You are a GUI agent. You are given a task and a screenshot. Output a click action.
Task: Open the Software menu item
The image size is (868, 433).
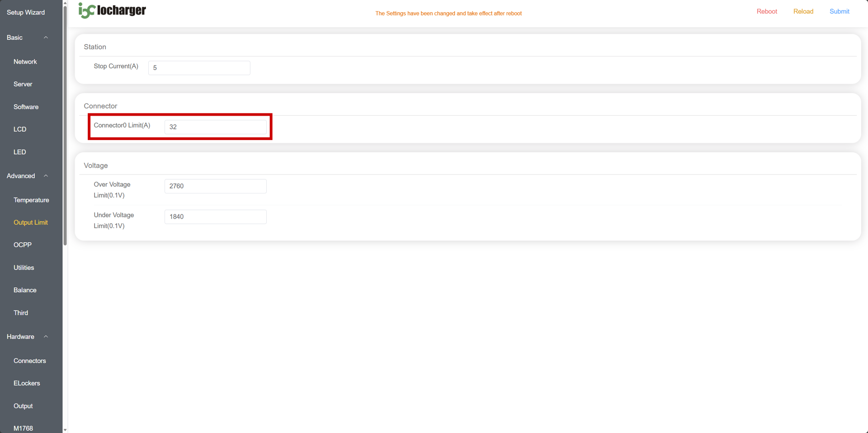click(26, 107)
